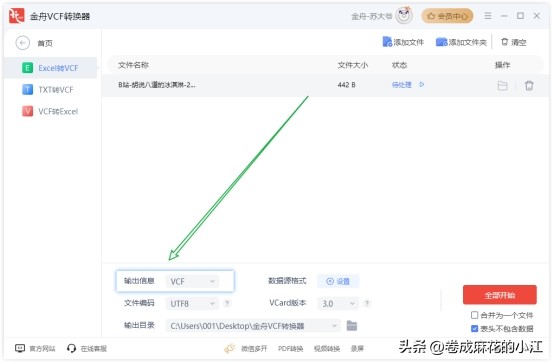
Task: Click help icon beside VCard版本
Action: click(x=367, y=303)
